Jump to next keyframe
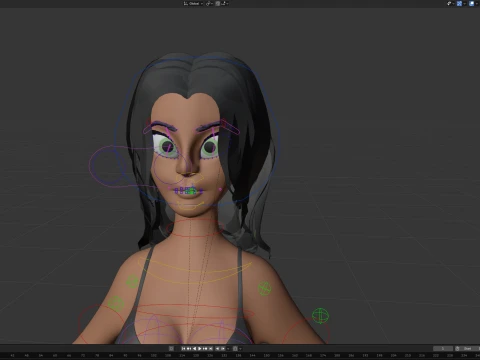Image resolution: width=480 pixels, height=360 pixels. pos(205,349)
